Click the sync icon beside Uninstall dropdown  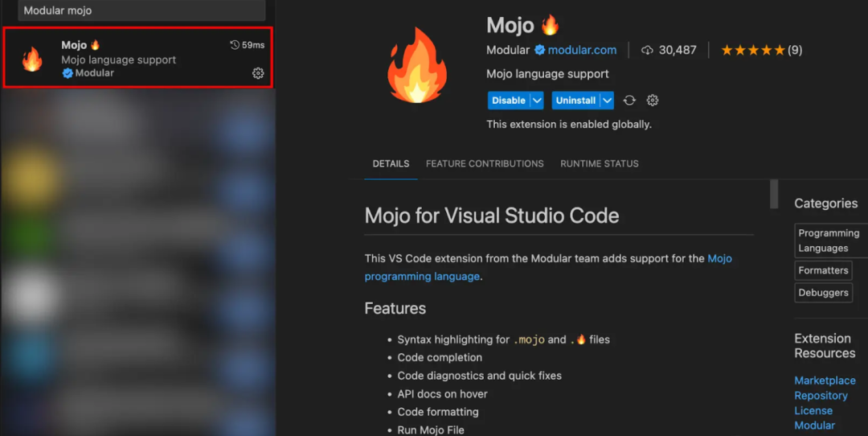(629, 101)
